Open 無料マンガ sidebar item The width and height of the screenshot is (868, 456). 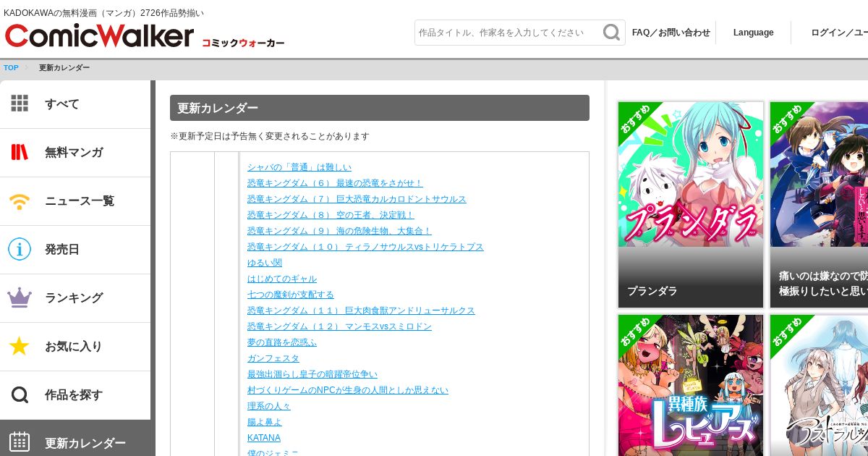click(75, 153)
